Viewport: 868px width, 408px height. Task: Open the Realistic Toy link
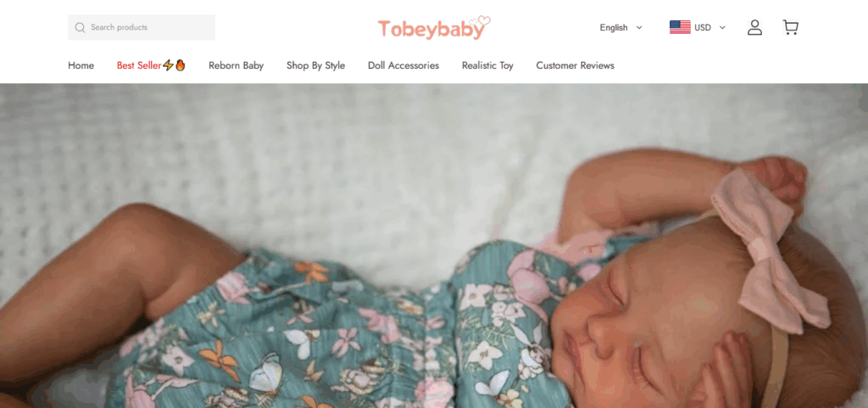point(487,65)
